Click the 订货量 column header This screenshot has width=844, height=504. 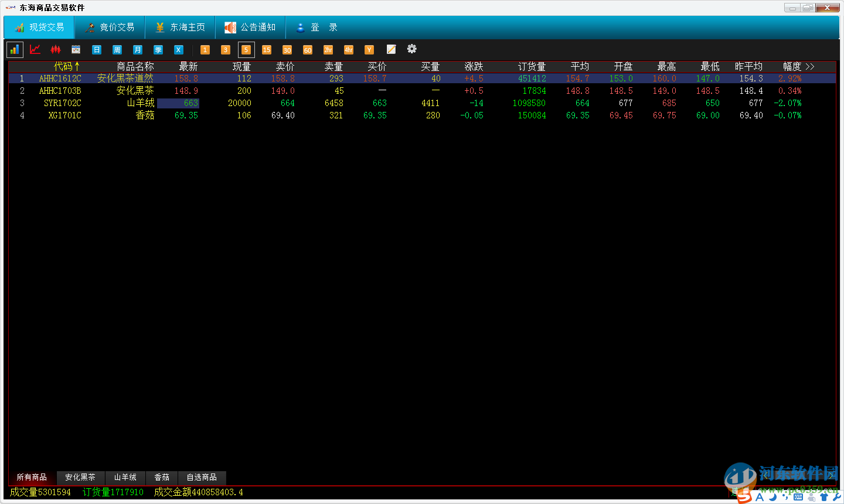coord(532,67)
